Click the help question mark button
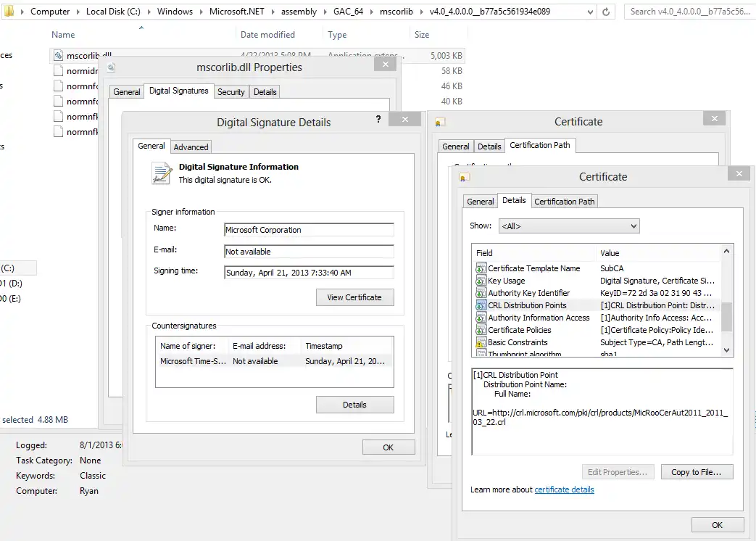The width and height of the screenshot is (756, 541). 378,119
